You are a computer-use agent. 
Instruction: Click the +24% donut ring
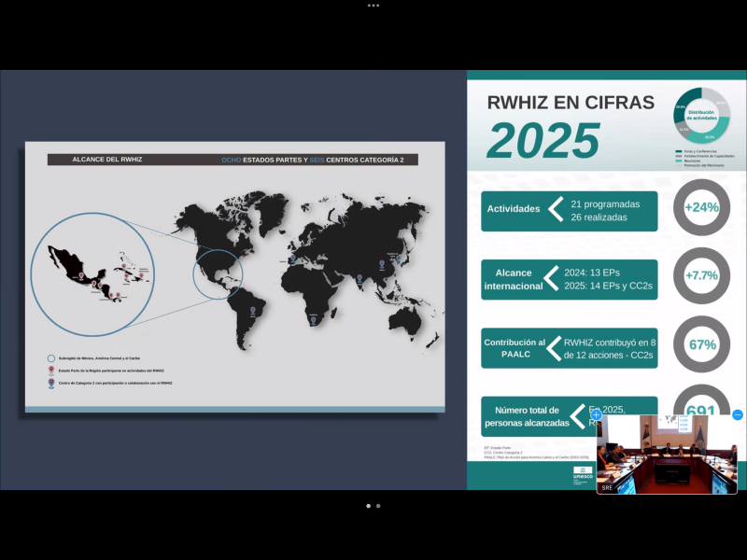[701, 207]
